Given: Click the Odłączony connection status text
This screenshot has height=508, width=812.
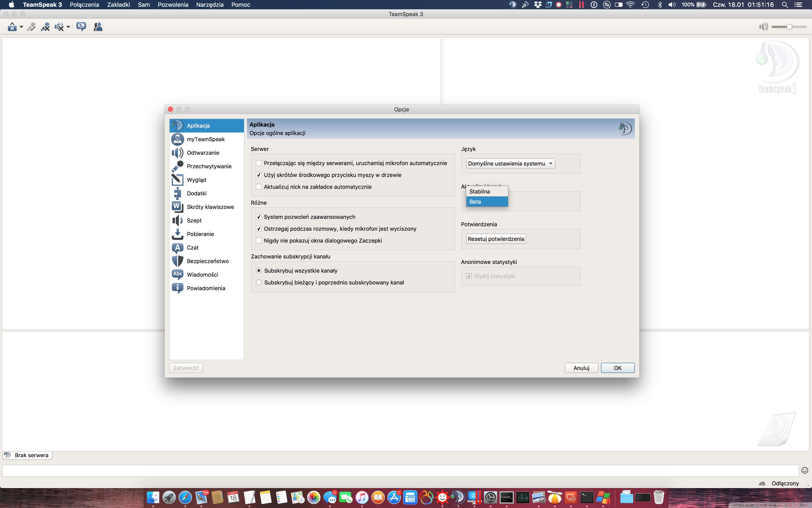Looking at the screenshot, I should tap(785, 483).
